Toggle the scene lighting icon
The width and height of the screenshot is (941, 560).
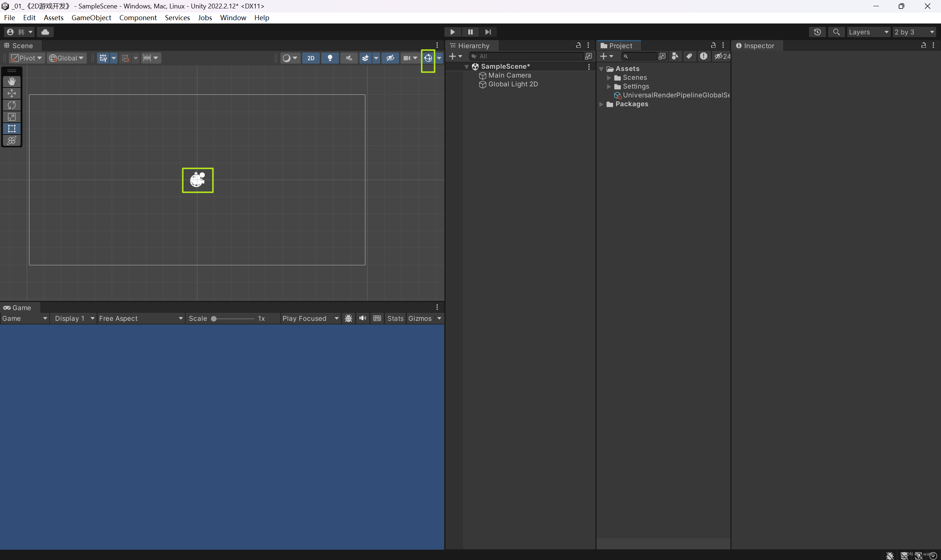[x=329, y=58]
